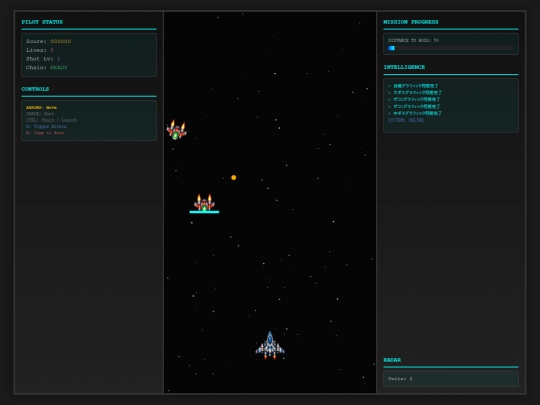Select the CONTROLS heading
Viewport: 540px width, 405px height.
pos(35,89)
